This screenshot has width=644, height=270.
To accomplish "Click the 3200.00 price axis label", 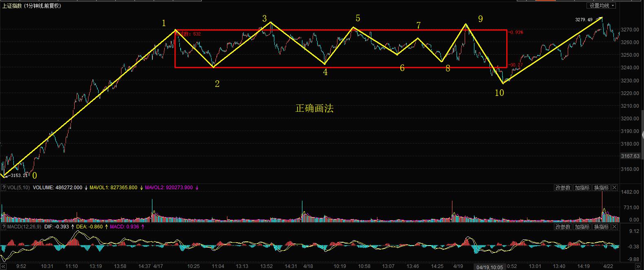I will click(x=630, y=119).
